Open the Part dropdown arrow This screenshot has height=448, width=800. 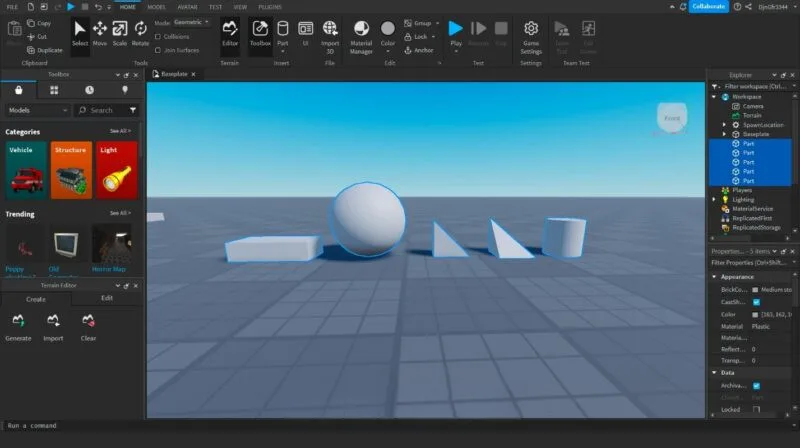tap(283, 52)
